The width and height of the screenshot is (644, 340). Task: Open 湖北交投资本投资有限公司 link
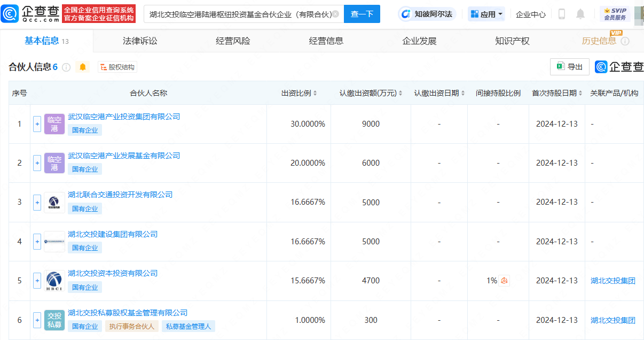tap(113, 273)
